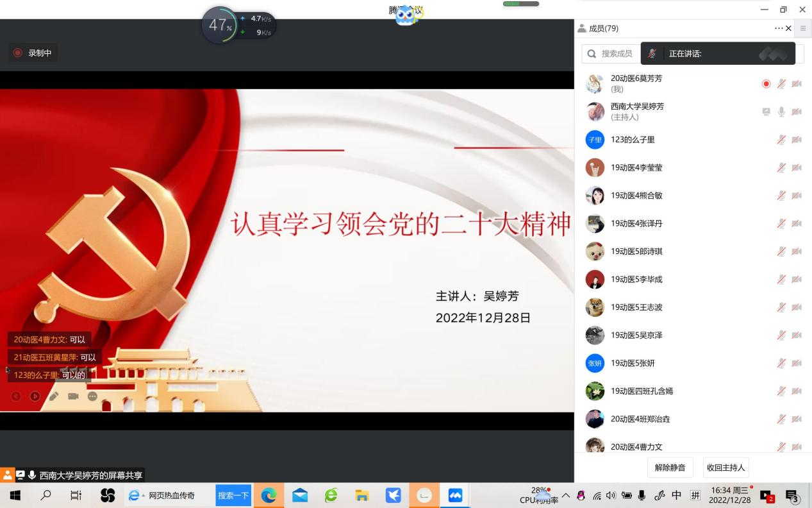Click screen share icon next to 西南大学吴婷芳
The height and width of the screenshot is (508, 812).
coord(766,112)
